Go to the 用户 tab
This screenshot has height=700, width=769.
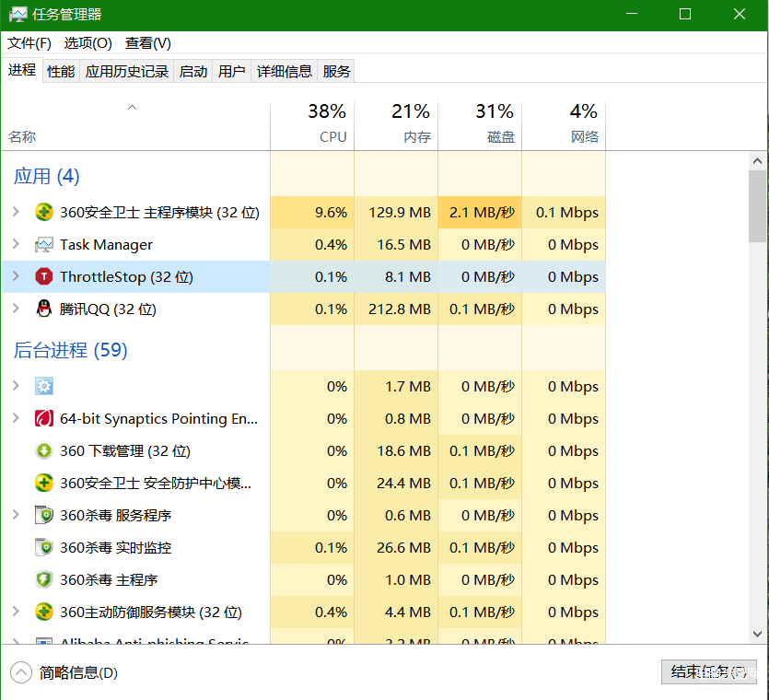click(231, 72)
